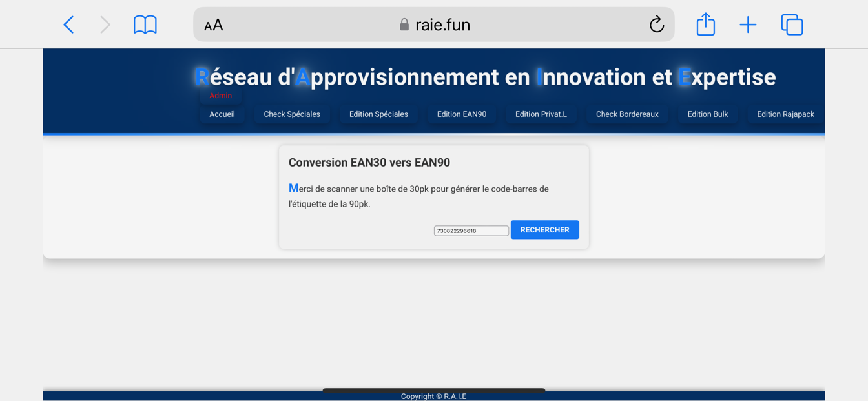This screenshot has height=401, width=868.
Task: Reload the raie.fun page
Action: click(656, 25)
